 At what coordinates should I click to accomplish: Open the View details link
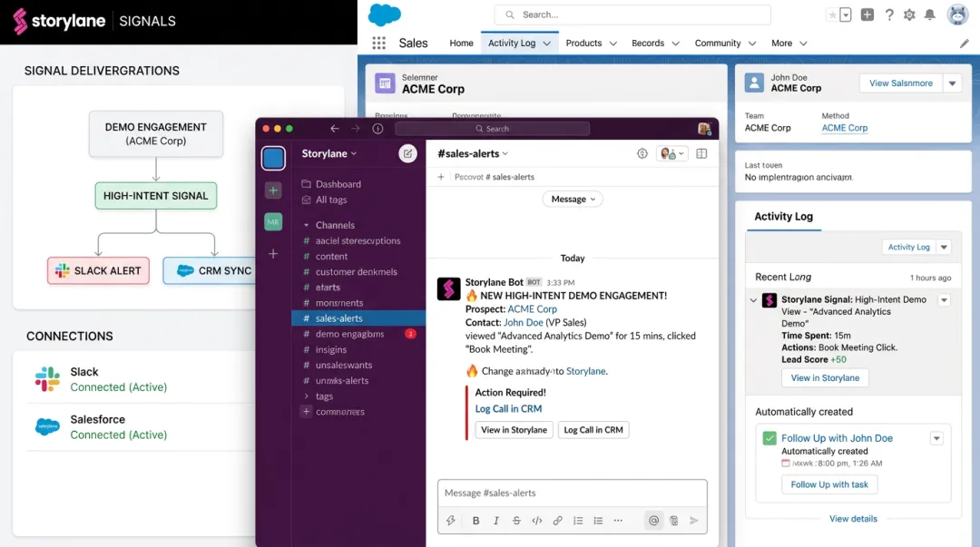[x=853, y=519]
